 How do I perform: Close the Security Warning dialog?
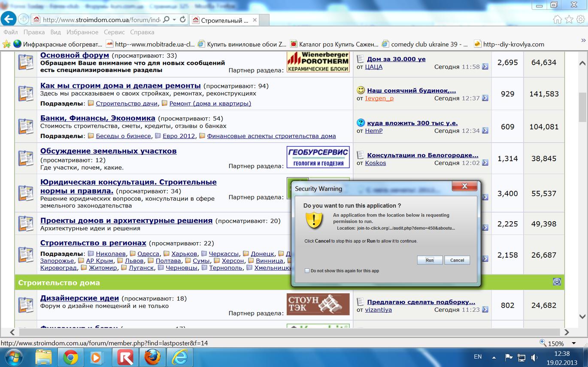[464, 186]
